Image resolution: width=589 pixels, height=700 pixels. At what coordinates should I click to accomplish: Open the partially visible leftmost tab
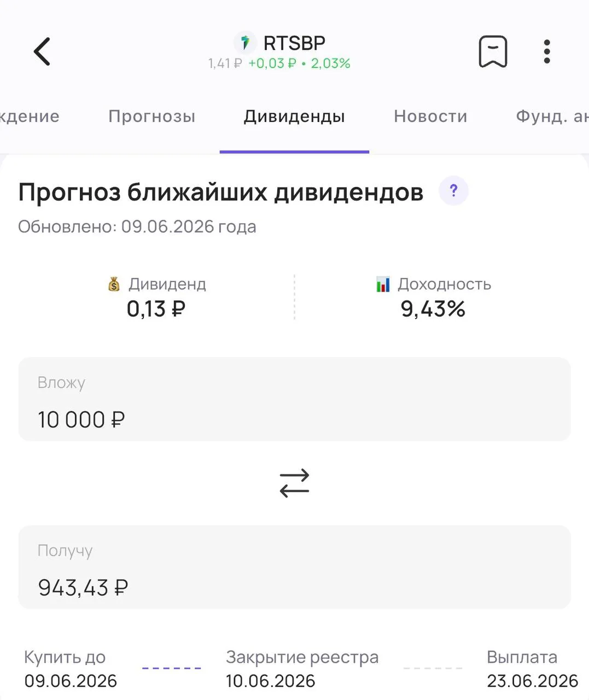point(30,116)
